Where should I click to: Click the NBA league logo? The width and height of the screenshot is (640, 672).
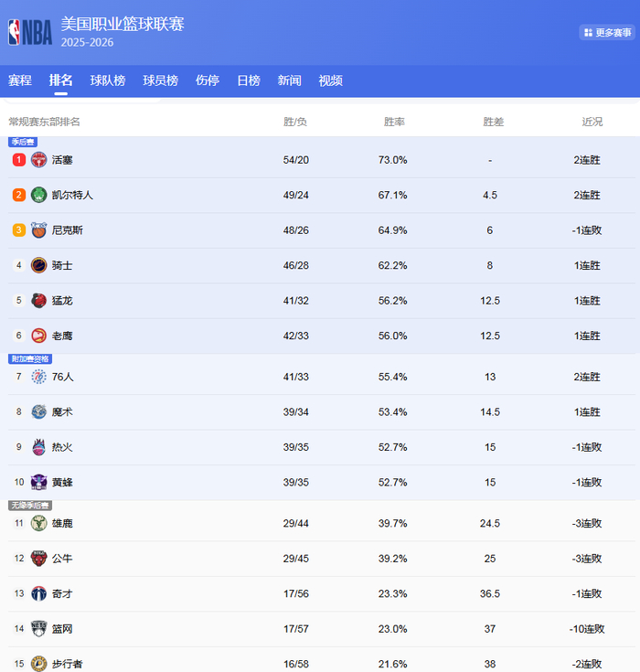coord(30,32)
